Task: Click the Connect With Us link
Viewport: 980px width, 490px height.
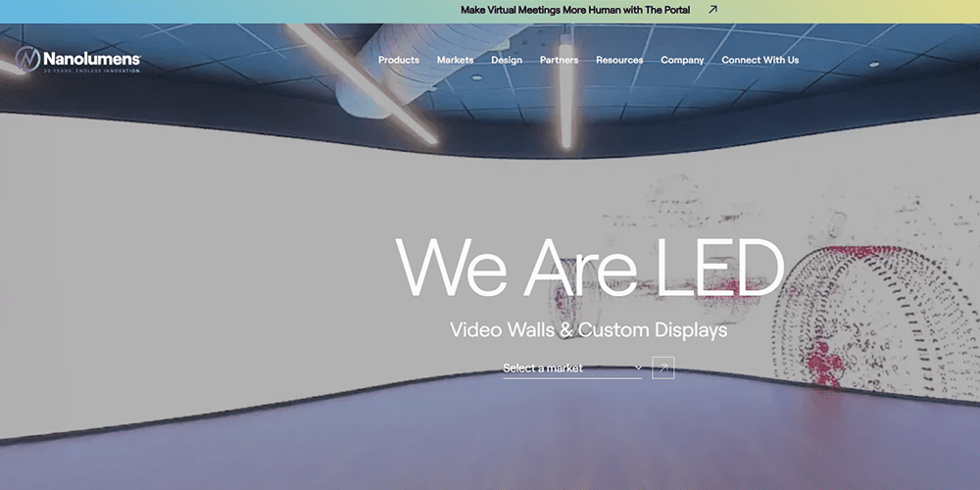Action: 760,60
